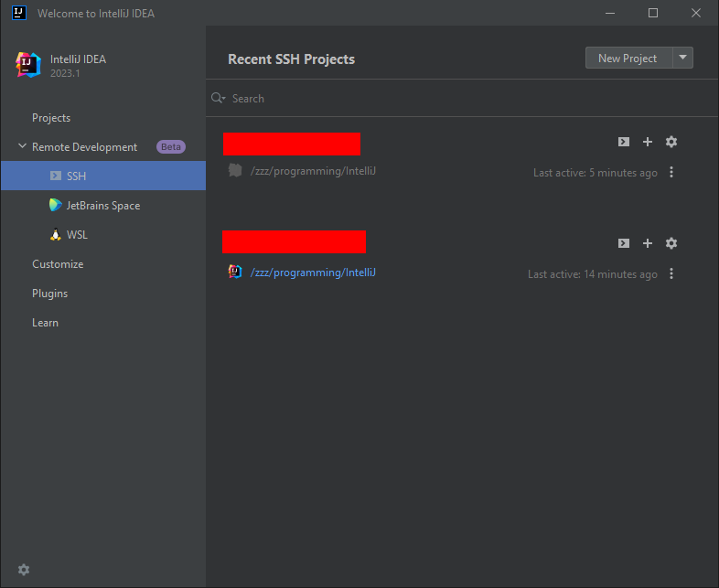Close the Welcome to IntelliJ IDEA window

click(696, 13)
